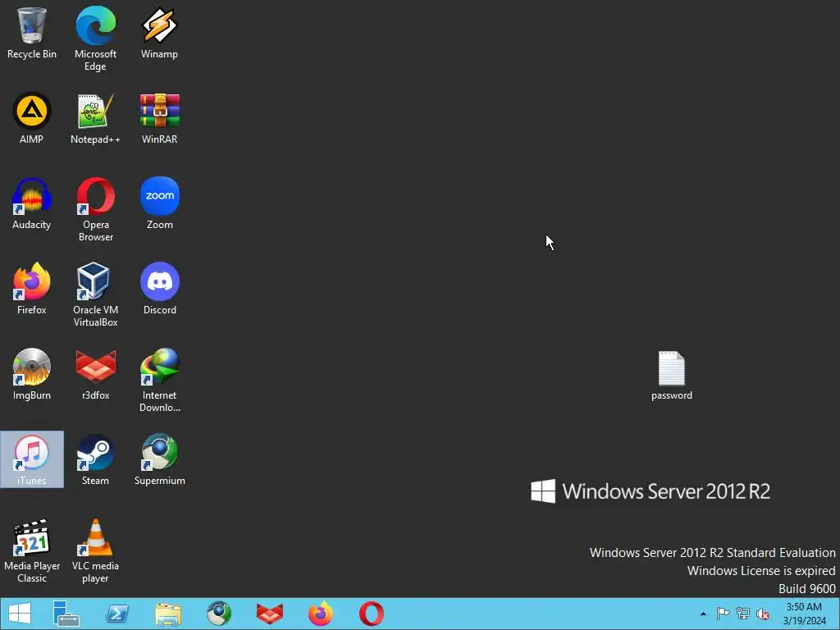Launch Firefox from the taskbar
Viewport: 840px width, 630px height.
coord(321,614)
